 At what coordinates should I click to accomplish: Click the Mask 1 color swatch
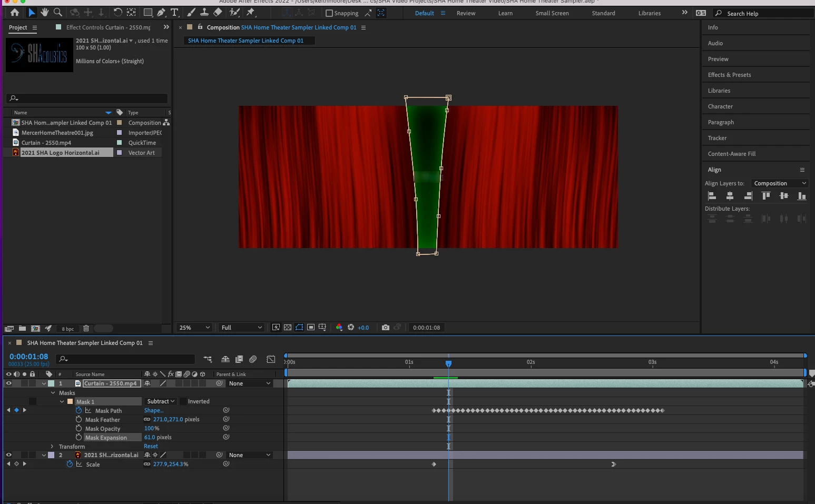click(x=70, y=402)
